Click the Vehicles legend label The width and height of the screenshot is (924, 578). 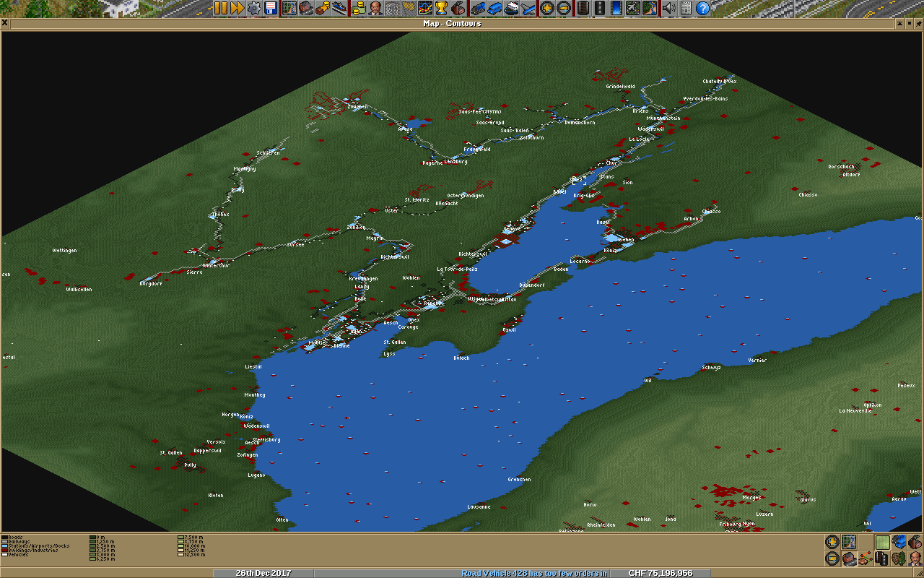[18, 555]
